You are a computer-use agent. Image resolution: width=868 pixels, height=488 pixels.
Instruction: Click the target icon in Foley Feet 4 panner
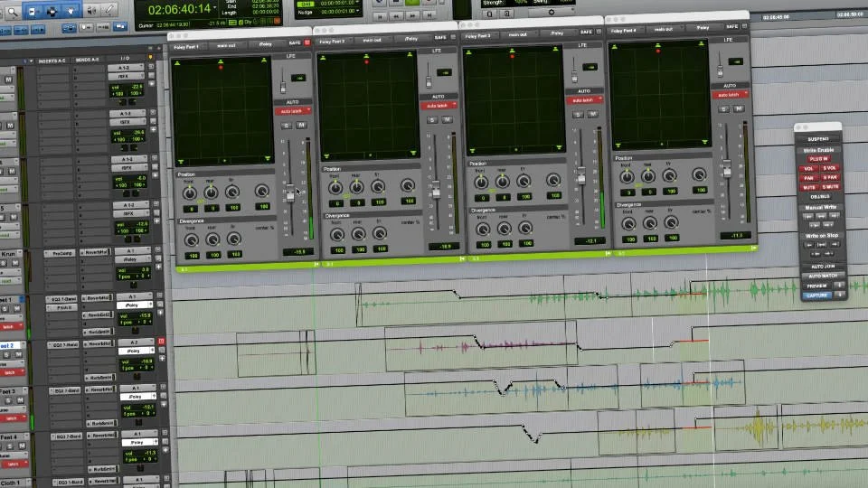(744, 26)
